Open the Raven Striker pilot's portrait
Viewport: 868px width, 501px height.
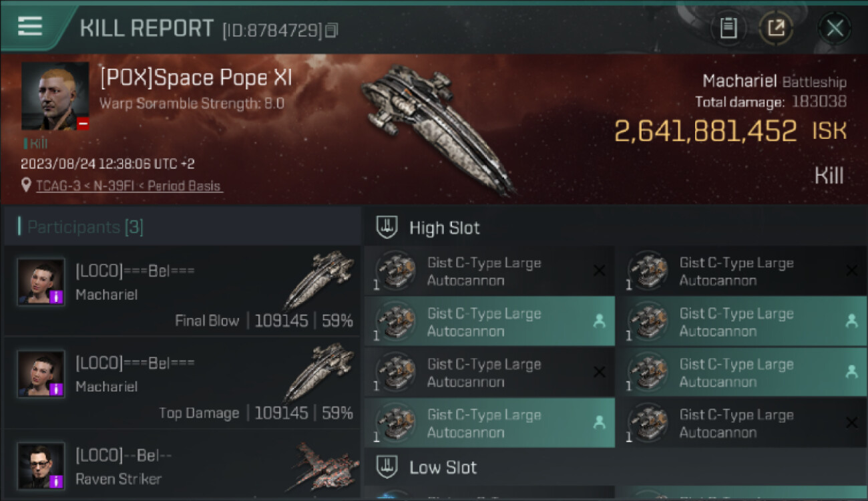click(41, 466)
